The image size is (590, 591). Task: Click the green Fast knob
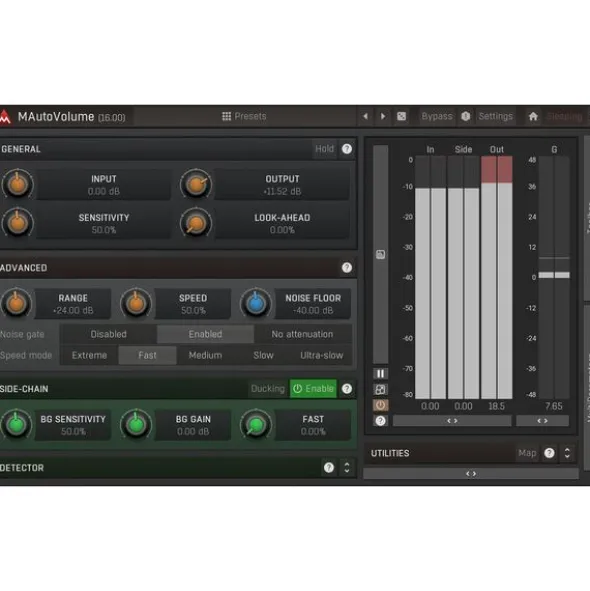[x=256, y=424]
